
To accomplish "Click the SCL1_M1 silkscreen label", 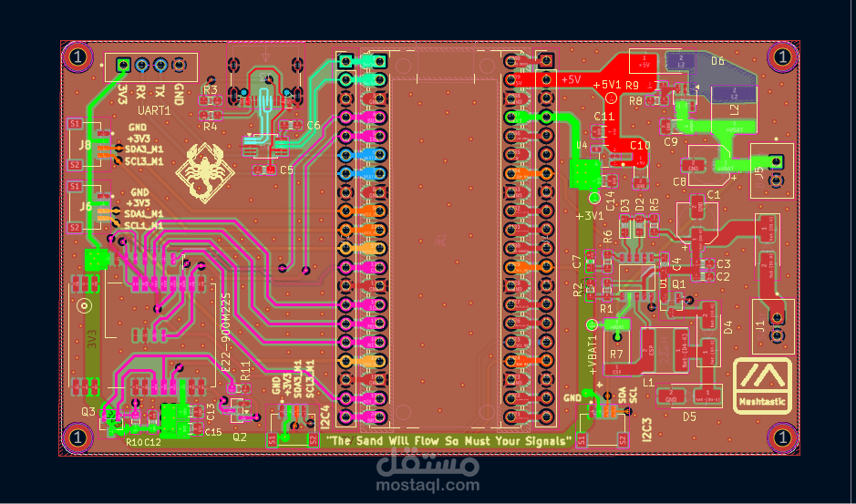I will point(143,225).
